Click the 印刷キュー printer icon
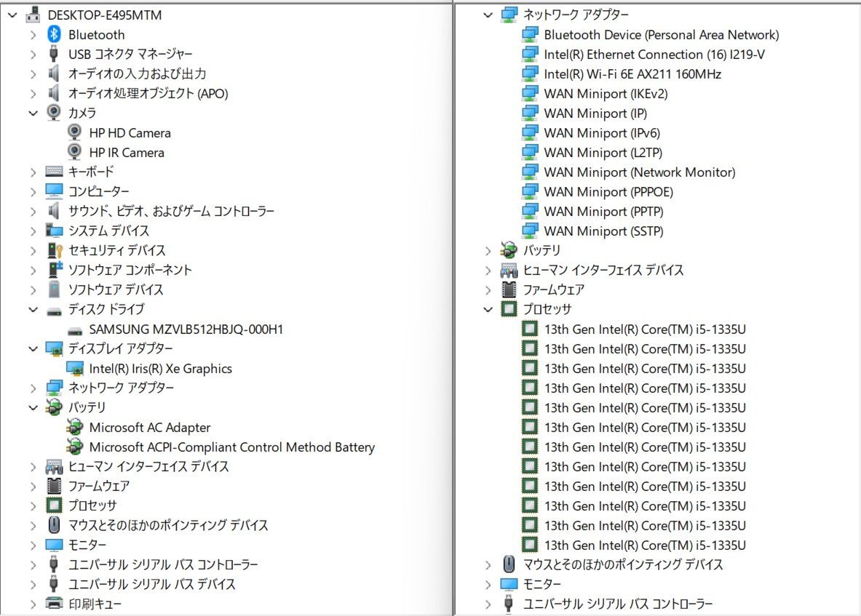The image size is (861, 616). (54, 603)
